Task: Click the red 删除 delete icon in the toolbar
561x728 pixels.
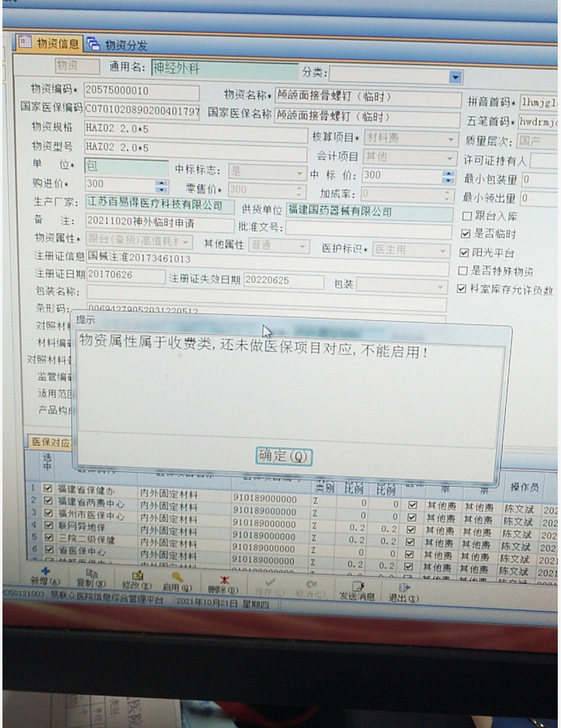Action: click(225, 580)
